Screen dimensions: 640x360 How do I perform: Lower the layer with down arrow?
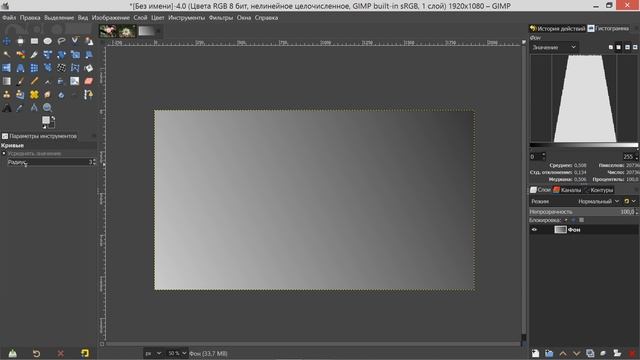[576, 353]
